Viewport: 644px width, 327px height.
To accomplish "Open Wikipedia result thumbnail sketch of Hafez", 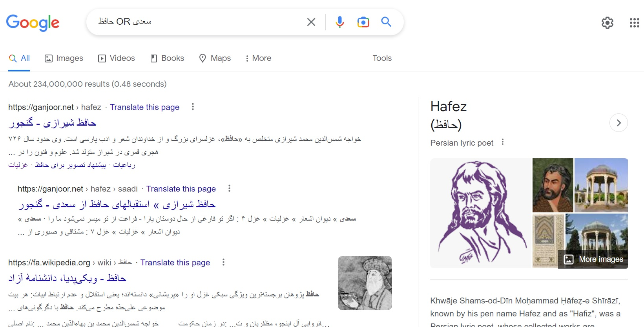I will (x=365, y=283).
